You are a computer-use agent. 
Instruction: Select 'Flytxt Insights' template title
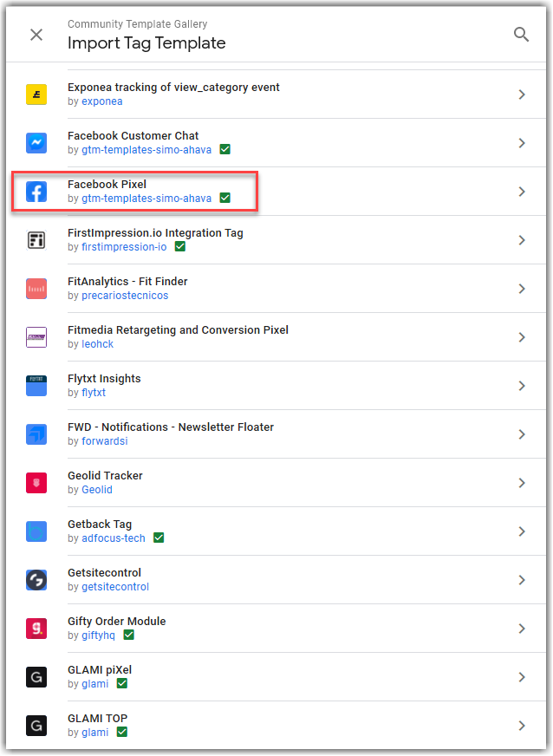pos(104,379)
